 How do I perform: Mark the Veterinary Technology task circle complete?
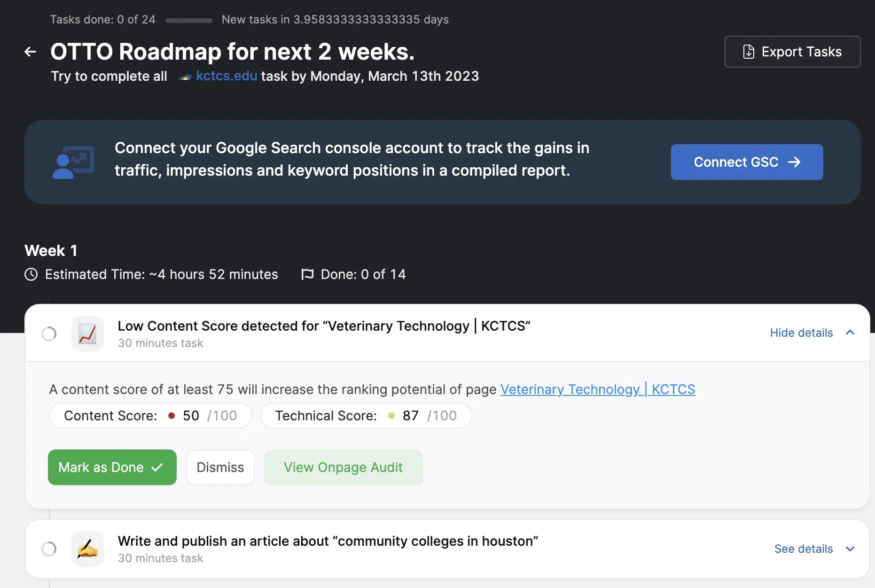[x=49, y=334]
